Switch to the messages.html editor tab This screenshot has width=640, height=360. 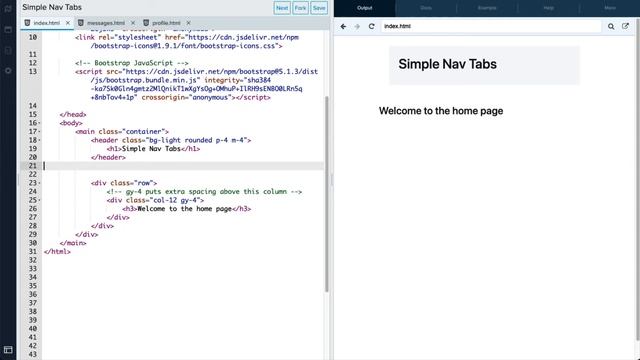tap(106, 23)
